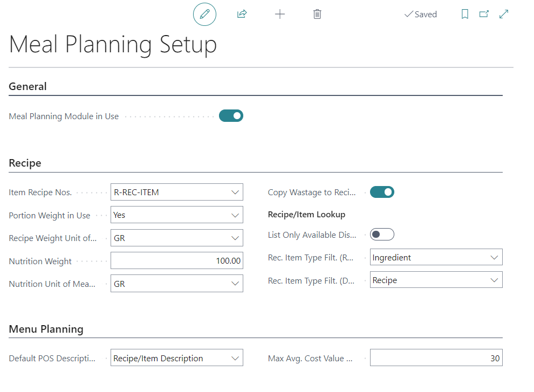The height and width of the screenshot is (392, 534).
Task: Toggle Meal Planning Module in Use
Action: tap(231, 116)
